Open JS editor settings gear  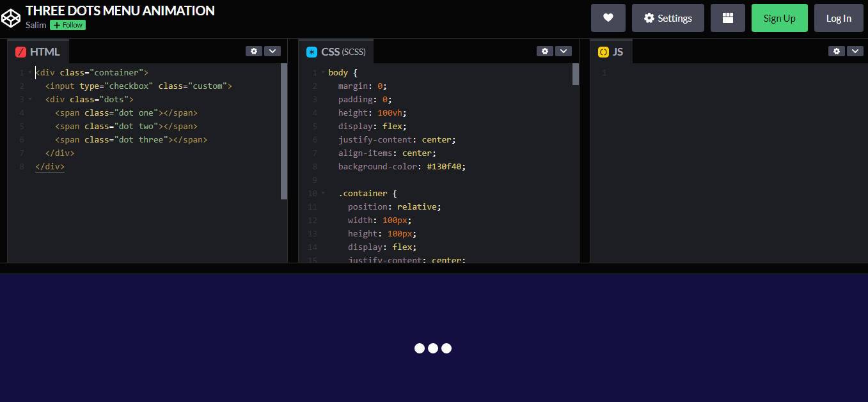[x=837, y=51]
